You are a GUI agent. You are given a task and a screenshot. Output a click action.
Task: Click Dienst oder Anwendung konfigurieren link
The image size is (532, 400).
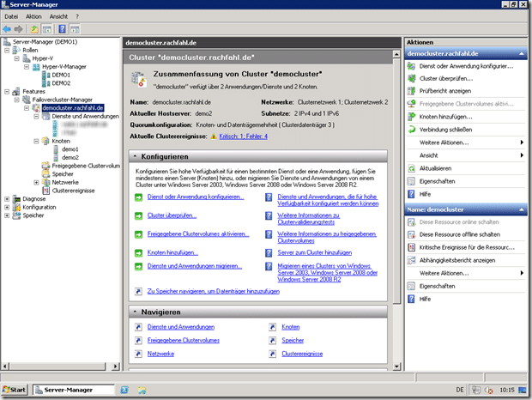(x=196, y=197)
